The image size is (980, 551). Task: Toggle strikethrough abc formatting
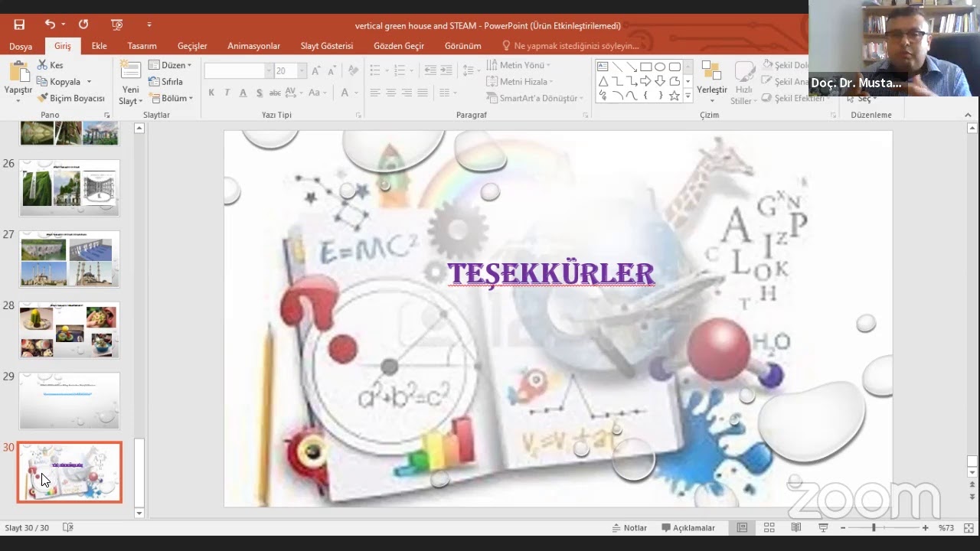click(275, 93)
